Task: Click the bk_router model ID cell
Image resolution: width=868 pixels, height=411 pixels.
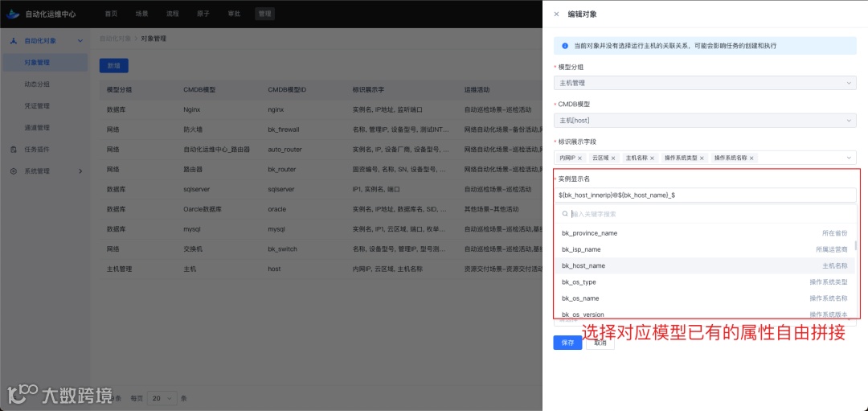Action: (x=282, y=170)
